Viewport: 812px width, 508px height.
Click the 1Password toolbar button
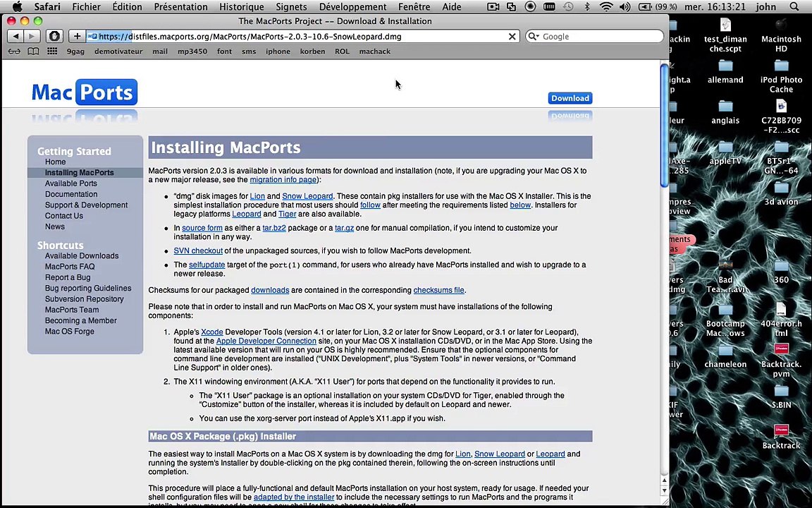point(54,36)
